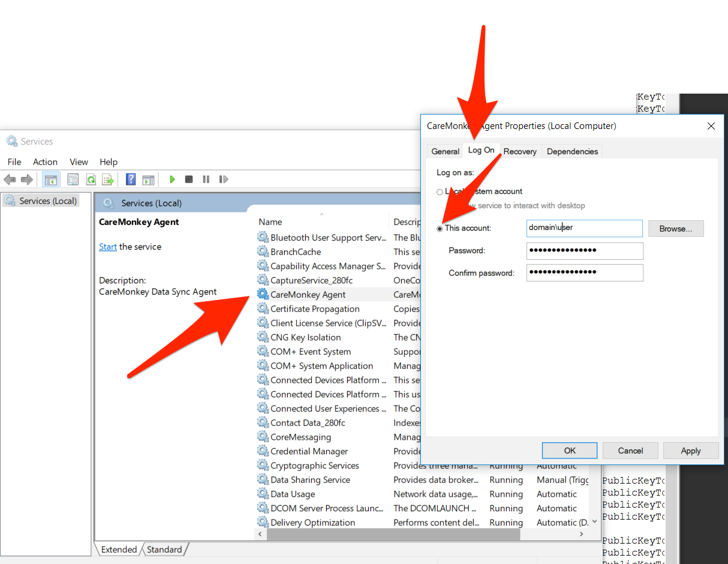Click the gear icon beside CoreMessaging
Viewport: 728px width, 564px height.
pos(263,437)
